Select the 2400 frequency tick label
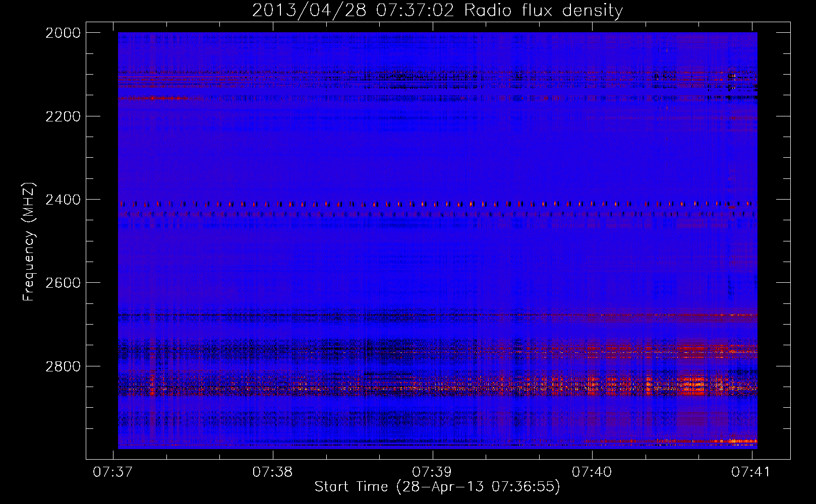Screen dimensions: 816x504 pos(63,200)
